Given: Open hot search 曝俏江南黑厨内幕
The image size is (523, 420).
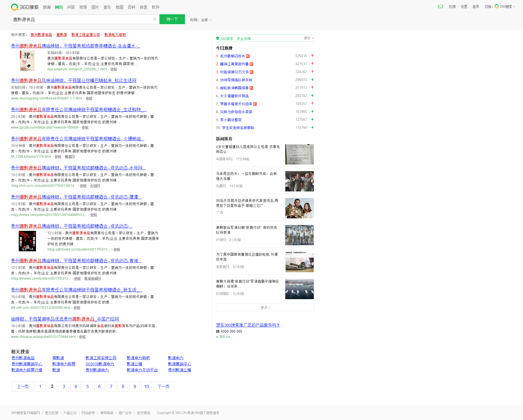Looking at the screenshot, I should pos(234,64).
